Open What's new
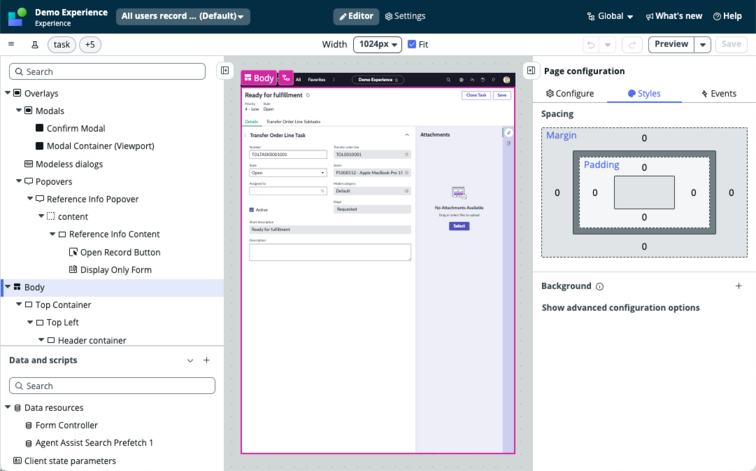The width and height of the screenshot is (756, 471). coord(674,16)
